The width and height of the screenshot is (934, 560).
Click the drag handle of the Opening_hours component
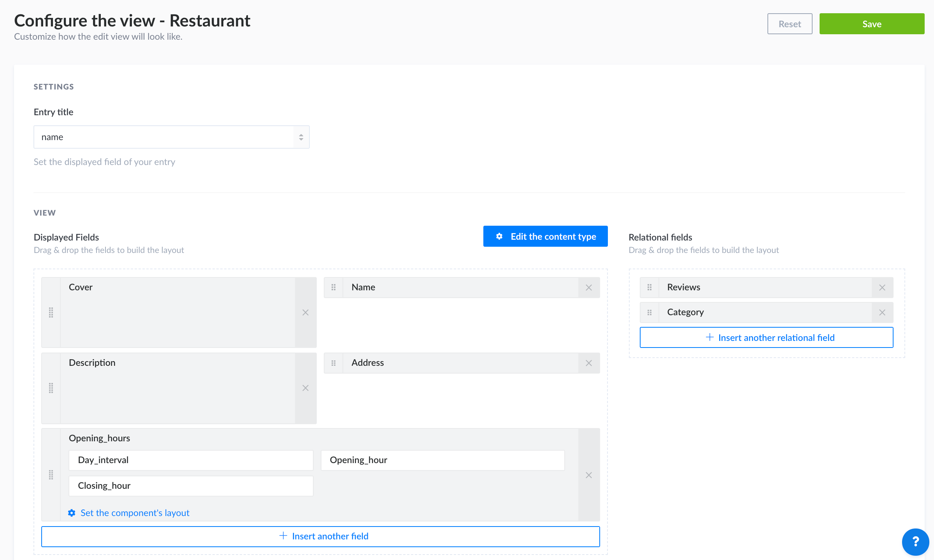click(x=51, y=475)
